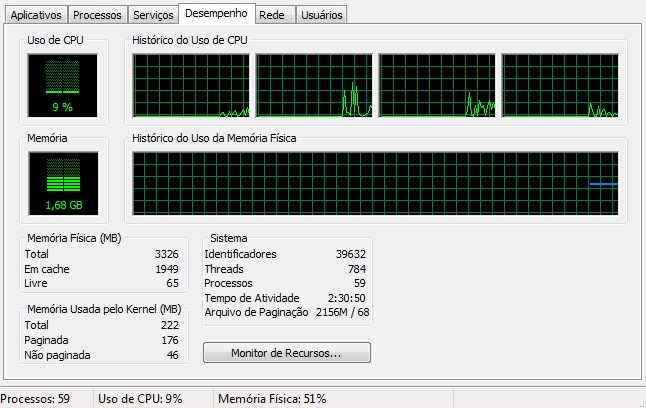Select the Serviços tab
This screenshot has width=646, height=408.
pos(153,15)
